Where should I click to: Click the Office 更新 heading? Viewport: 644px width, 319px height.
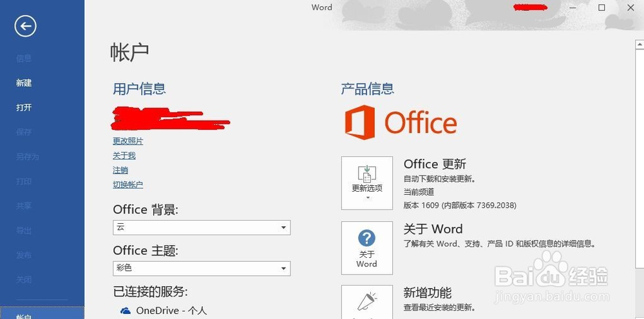tap(435, 164)
